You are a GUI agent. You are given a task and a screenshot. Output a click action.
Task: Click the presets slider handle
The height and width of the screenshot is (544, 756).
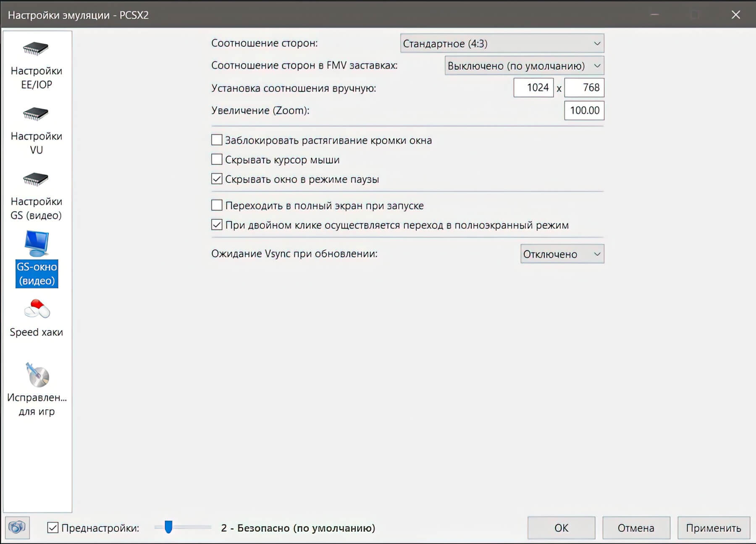coord(168,527)
